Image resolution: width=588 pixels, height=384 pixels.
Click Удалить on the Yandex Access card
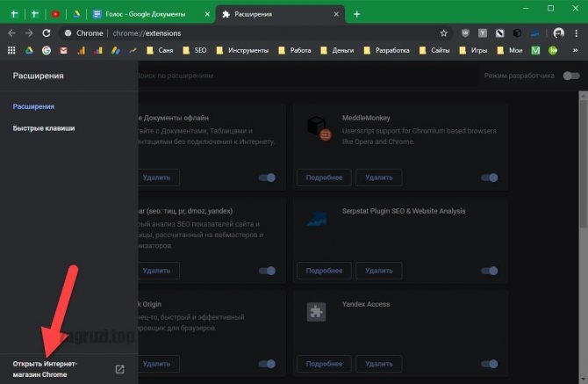pos(379,364)
